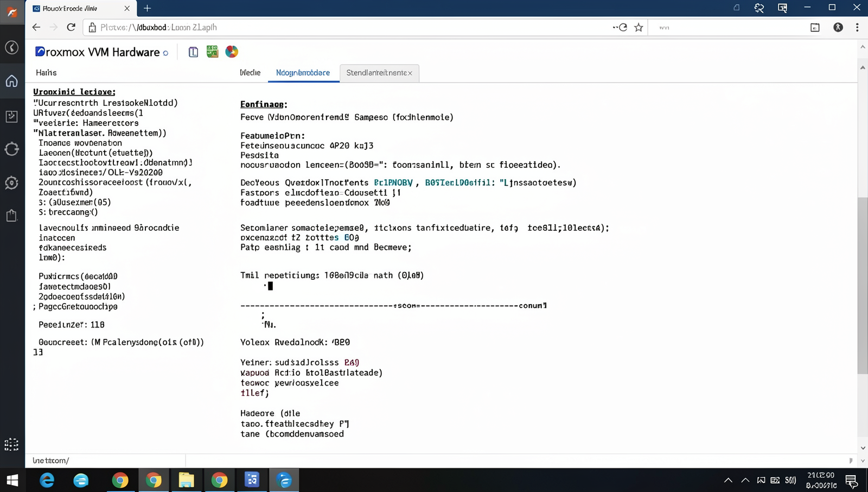Open a new browser tab
Image resolution: width=868 pixels, height=492 pixels.
(x=147, y=8)
